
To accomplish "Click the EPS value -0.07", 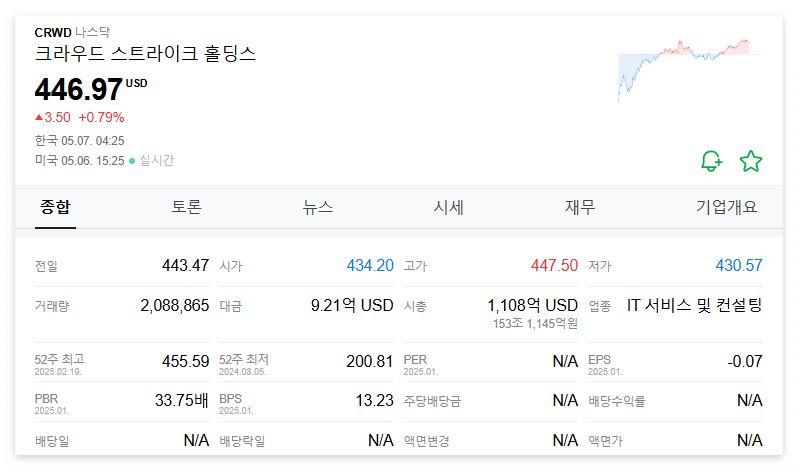I will click(745, 362).
